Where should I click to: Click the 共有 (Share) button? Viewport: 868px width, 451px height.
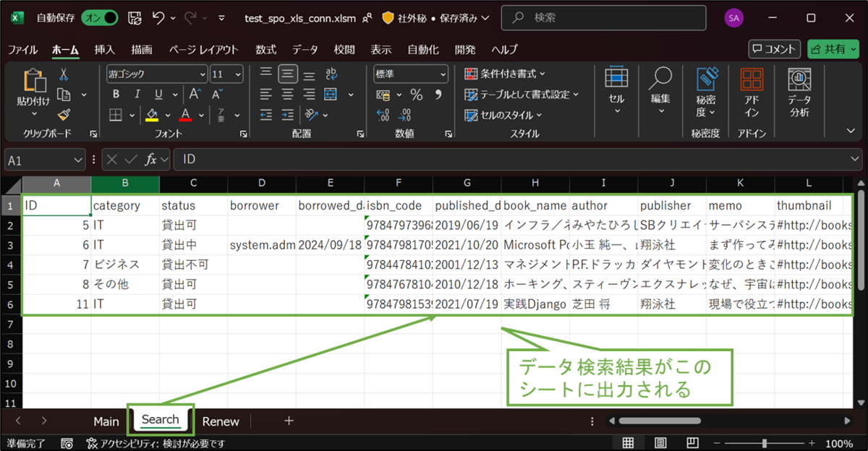(833, 49)
